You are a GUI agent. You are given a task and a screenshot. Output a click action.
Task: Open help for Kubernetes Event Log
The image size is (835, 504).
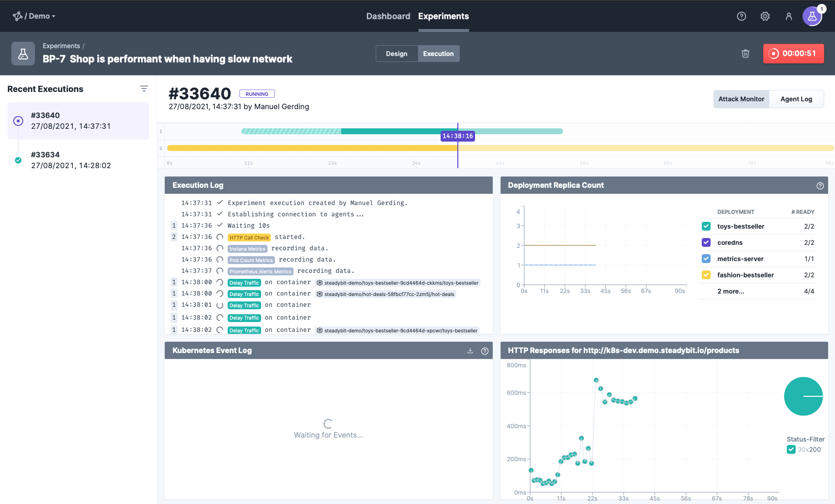pos(484,351)
